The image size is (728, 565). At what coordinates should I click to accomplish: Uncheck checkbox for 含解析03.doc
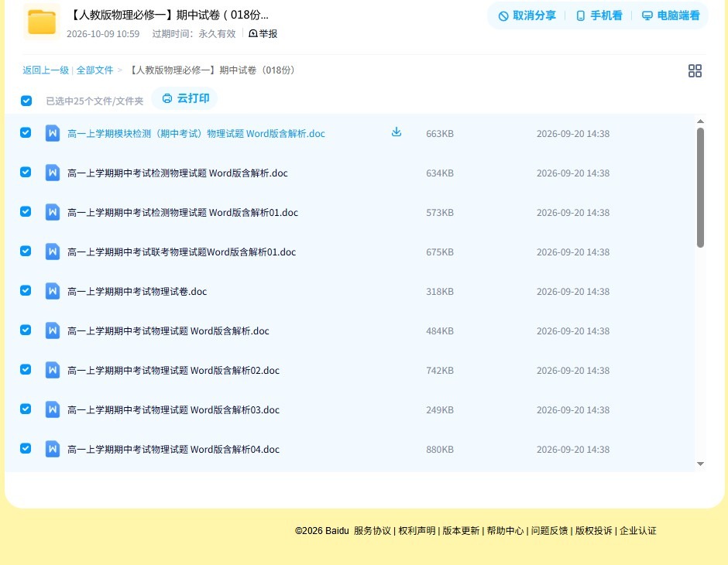click(x=26, y=409)
